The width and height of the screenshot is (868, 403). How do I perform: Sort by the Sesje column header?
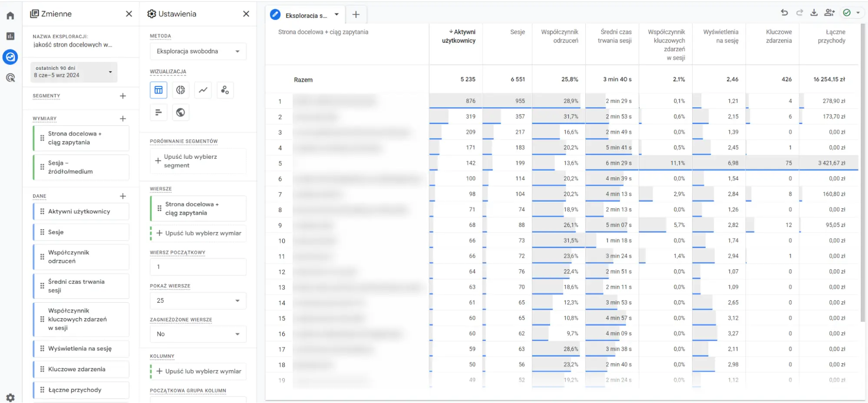(518, 32)
